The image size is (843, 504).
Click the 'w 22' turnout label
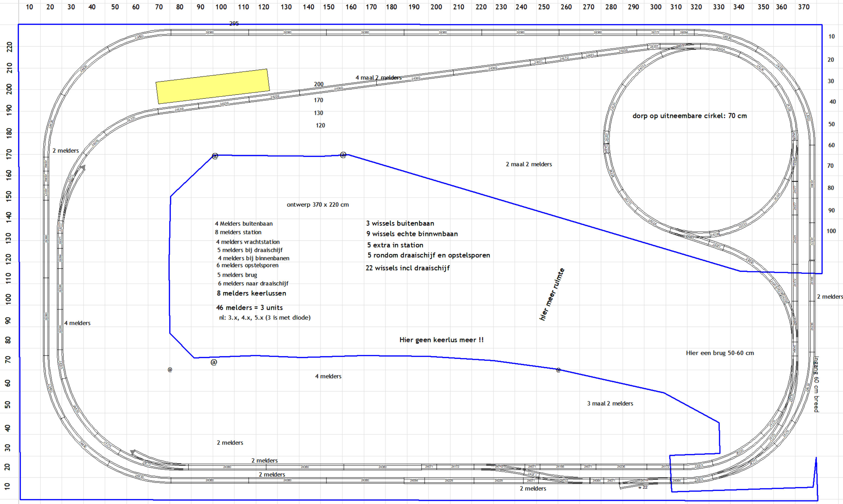click(643, 487)
